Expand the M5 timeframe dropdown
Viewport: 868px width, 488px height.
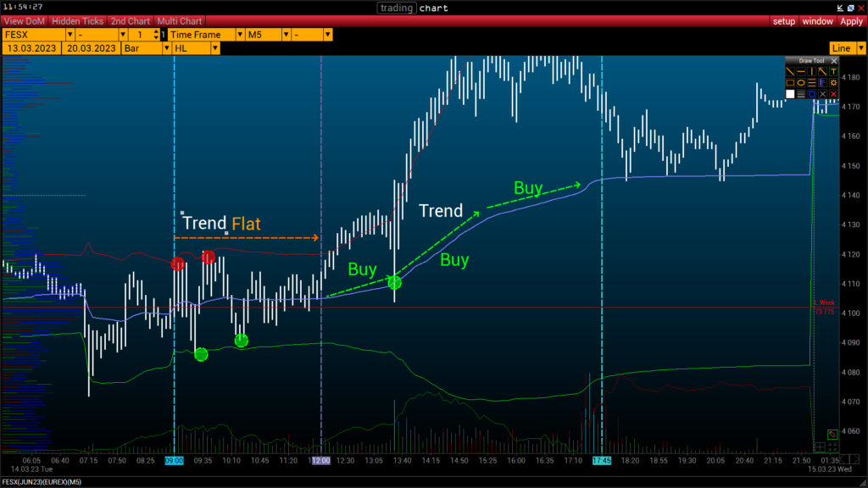(x=286, y=35)
